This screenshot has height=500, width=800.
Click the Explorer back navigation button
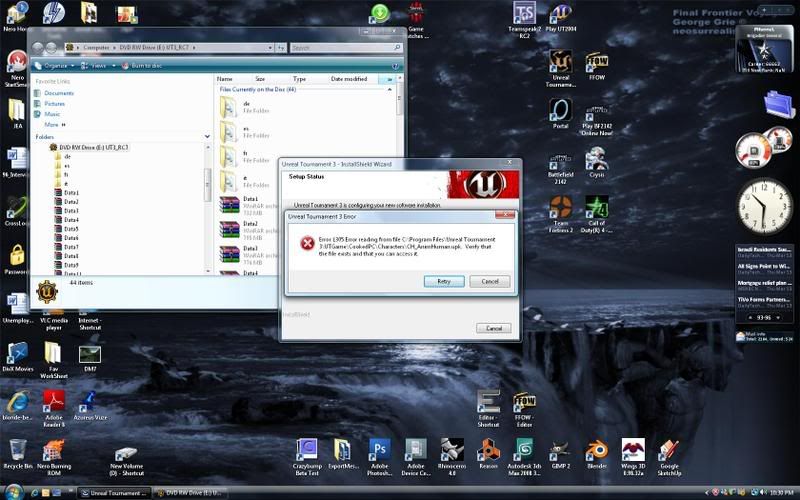click(x=38, y=47)
